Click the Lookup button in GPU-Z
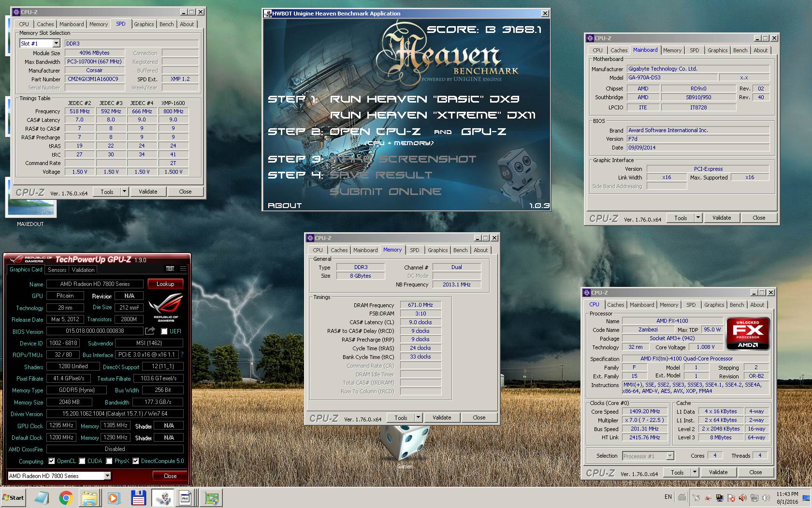The image size is (812, 508). (165, 284)
